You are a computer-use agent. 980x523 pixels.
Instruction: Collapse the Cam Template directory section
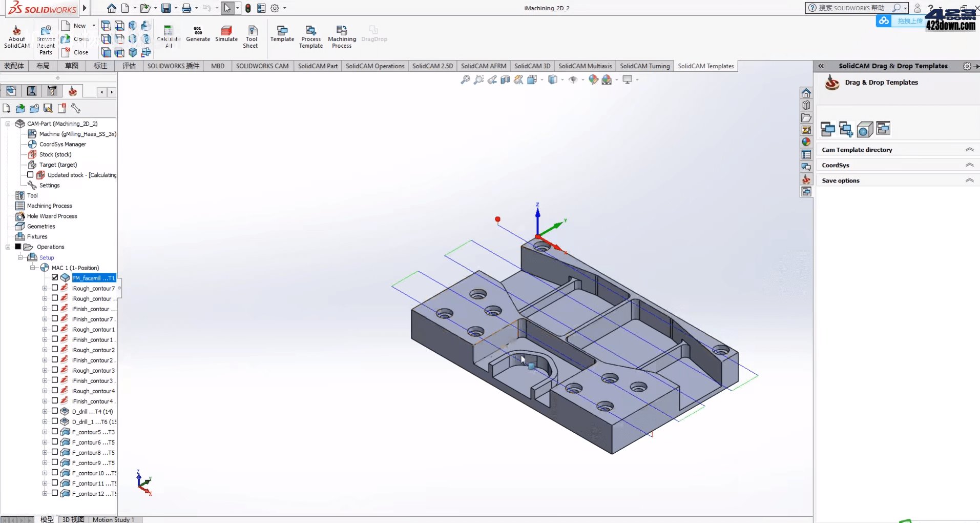pyautogui.click(x=970, y=149)
